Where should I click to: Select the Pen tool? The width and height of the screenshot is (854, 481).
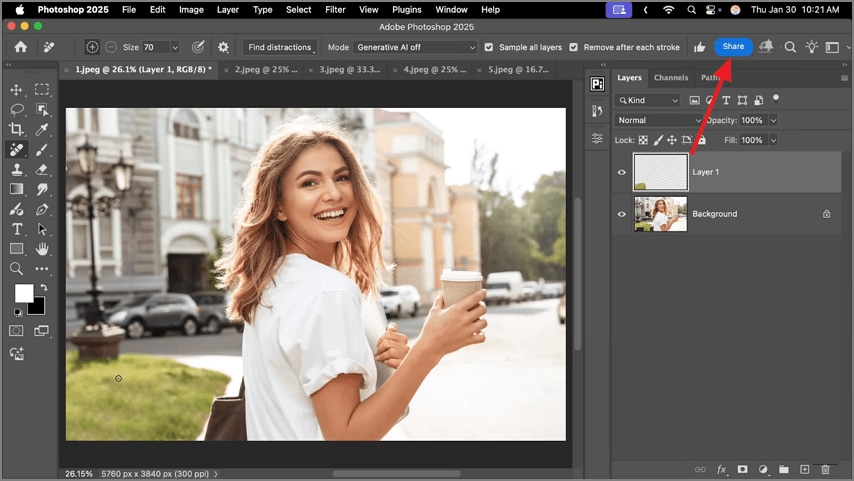tap(42, 209)
